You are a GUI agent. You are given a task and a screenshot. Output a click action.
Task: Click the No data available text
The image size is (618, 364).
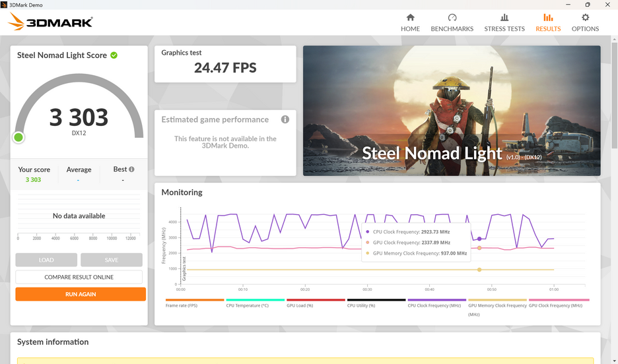click(x=79, y=216)
